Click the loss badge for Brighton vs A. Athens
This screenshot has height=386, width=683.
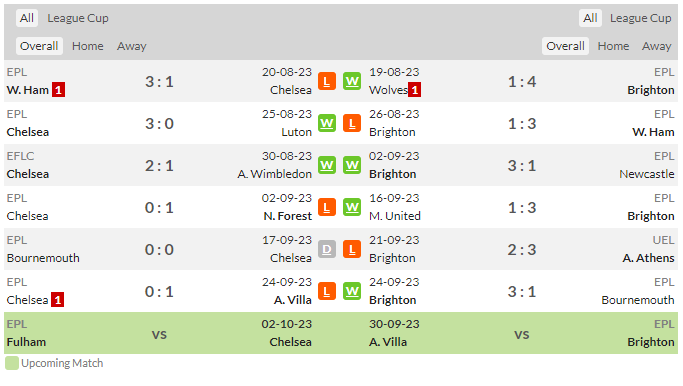click(352, 249)
